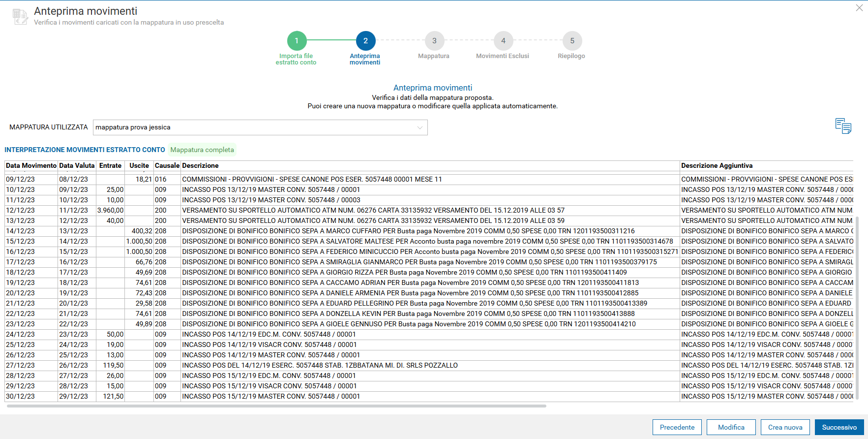The image size is (868, 439).
Task: Open the Mappatura utilizzata dropdown arrow
Action: pos(420,127)
